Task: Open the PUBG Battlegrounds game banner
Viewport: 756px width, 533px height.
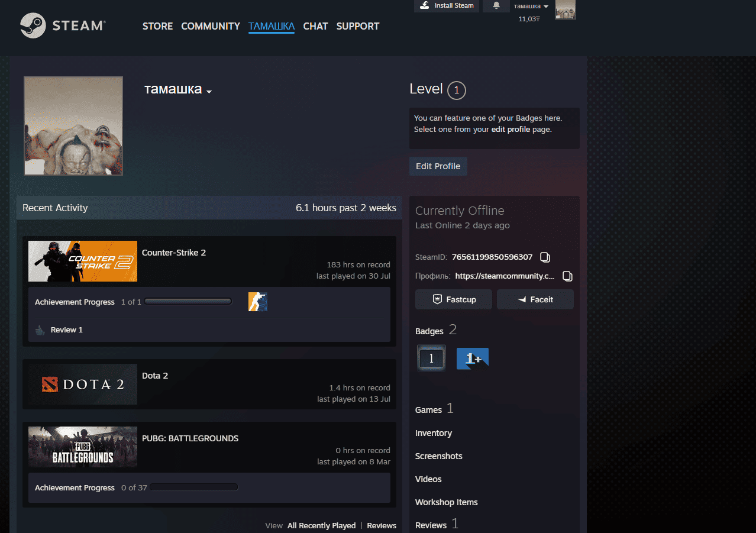Action: click(83, 447)
